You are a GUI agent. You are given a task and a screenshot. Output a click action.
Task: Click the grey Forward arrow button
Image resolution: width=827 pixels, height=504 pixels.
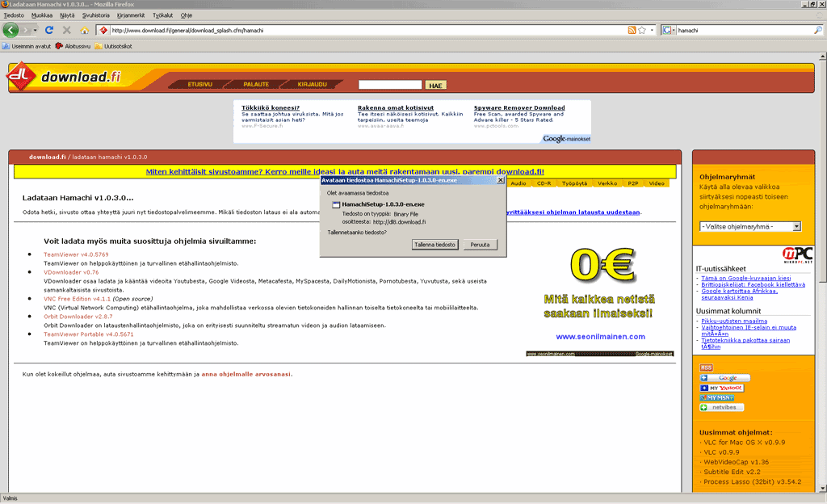(x=25, y=30)
